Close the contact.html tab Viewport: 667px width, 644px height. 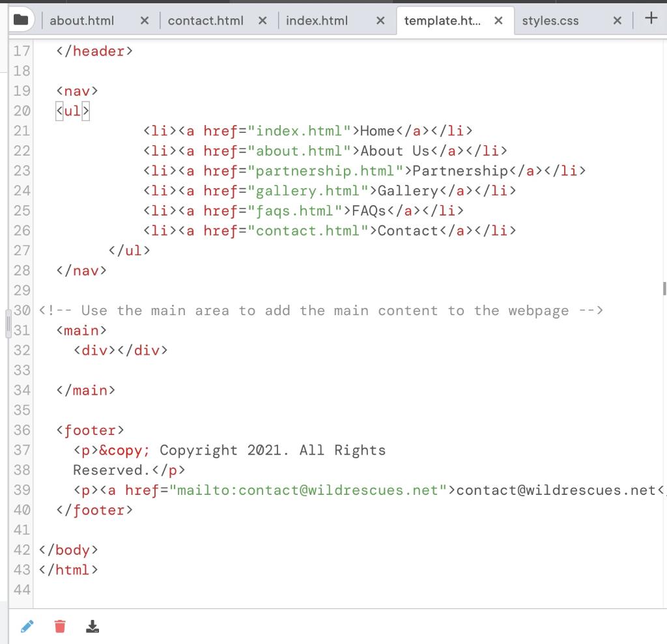pyautogui.click(x=262, y=20)
